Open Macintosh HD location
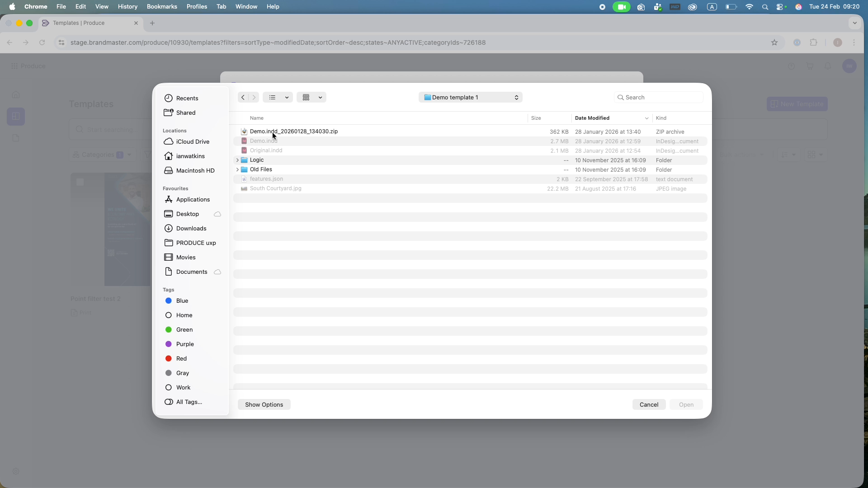The image size is (868, 488). click(x=189, y=170)
